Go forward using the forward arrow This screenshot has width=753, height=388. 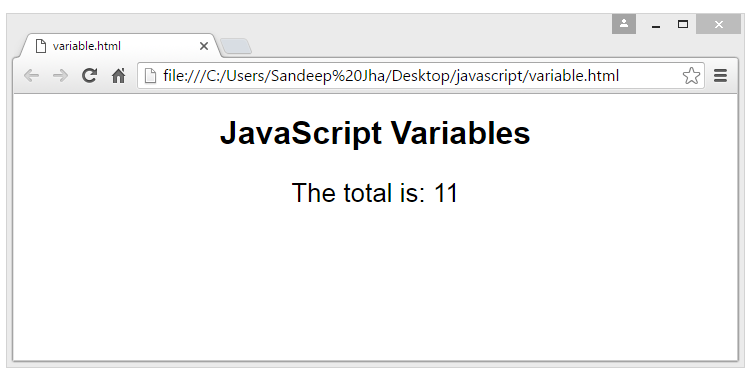(60, 76)
